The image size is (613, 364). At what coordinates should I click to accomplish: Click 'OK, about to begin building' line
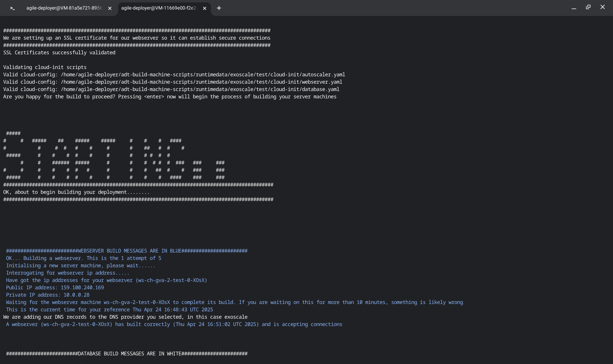pyautogui.click(x=76, y=192)
